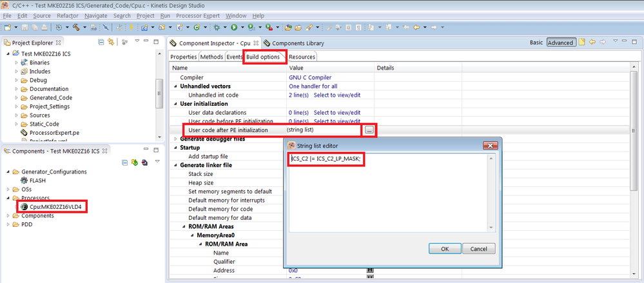Image resolution: width=644 pixels, height=283 pixels.
Task: Click the New C/C++ Project icon
Action: click(x=144, y=28)
